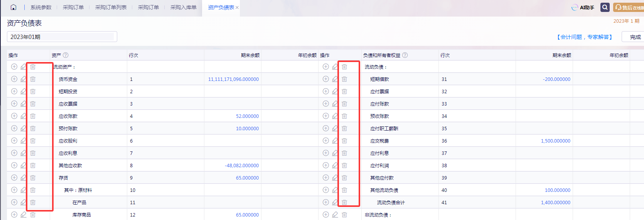The width and height of the screenshot is (644, 220).
Task: Open the 2023年01期 period selector field
Action: tap(62, 37)
